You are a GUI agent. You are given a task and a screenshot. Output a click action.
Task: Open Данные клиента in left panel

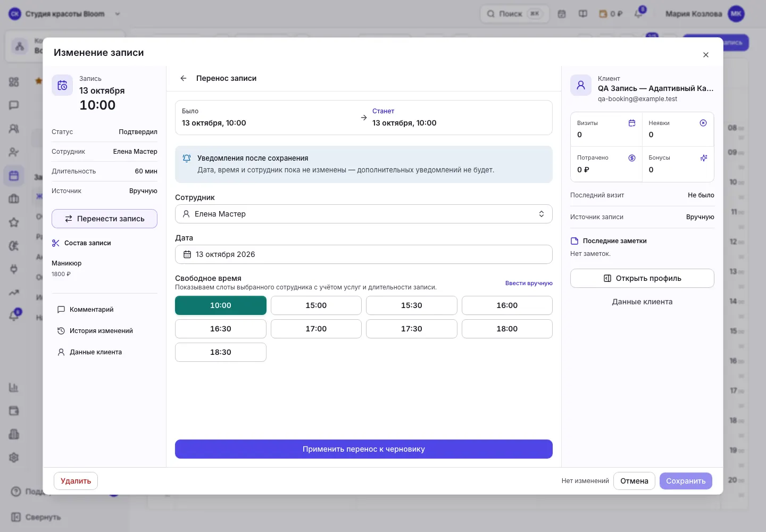(x=89, y=352)
